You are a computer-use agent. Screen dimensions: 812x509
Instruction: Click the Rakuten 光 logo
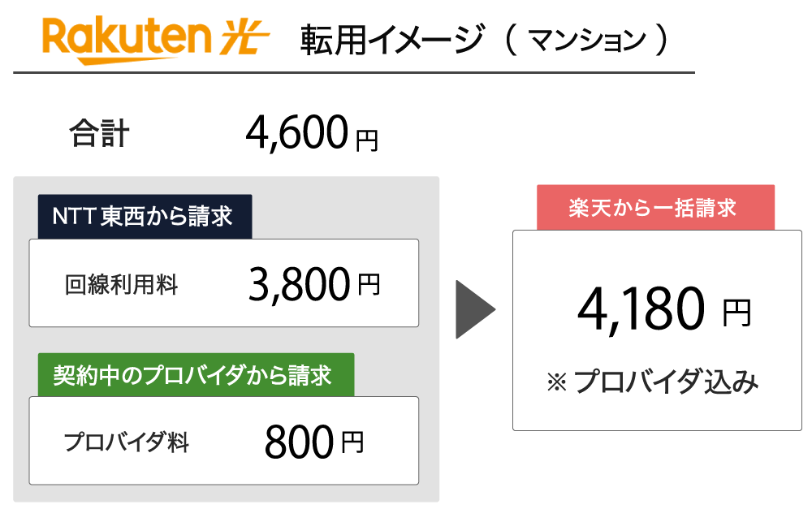[x=154, y=38]
